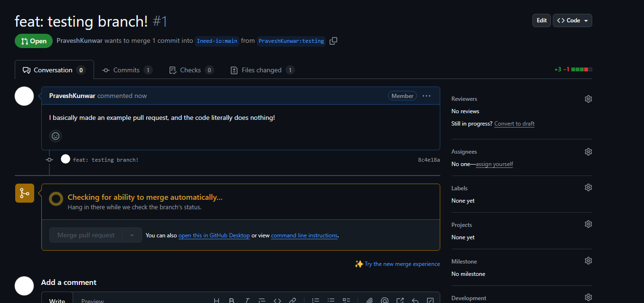Viewport: 644px width, 303px height.
Task: Open the comment options ellipsis menu
Action: [426, 96]
